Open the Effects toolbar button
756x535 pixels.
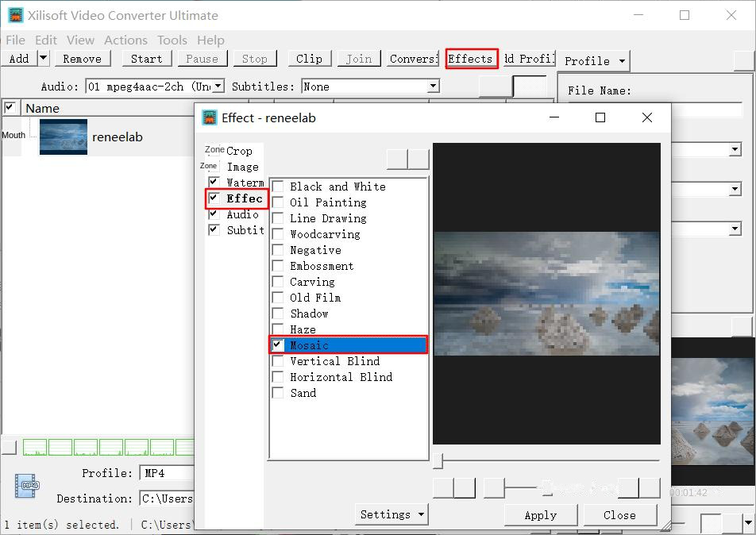tap(471, 59)
